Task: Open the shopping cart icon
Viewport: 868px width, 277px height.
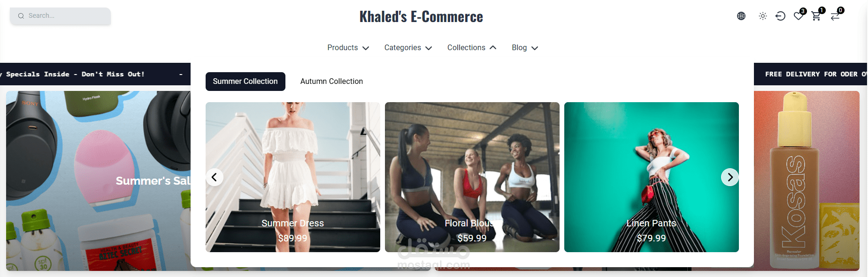Action: click(816, 16)
